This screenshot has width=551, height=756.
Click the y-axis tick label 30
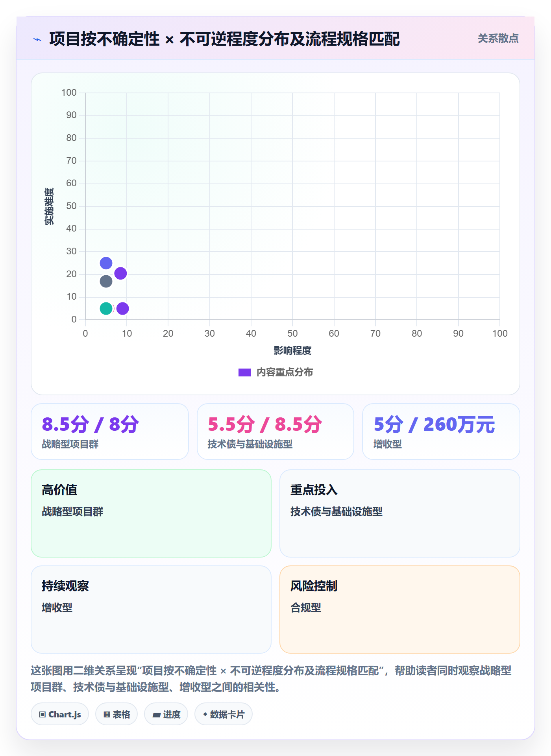coord(71,251)
